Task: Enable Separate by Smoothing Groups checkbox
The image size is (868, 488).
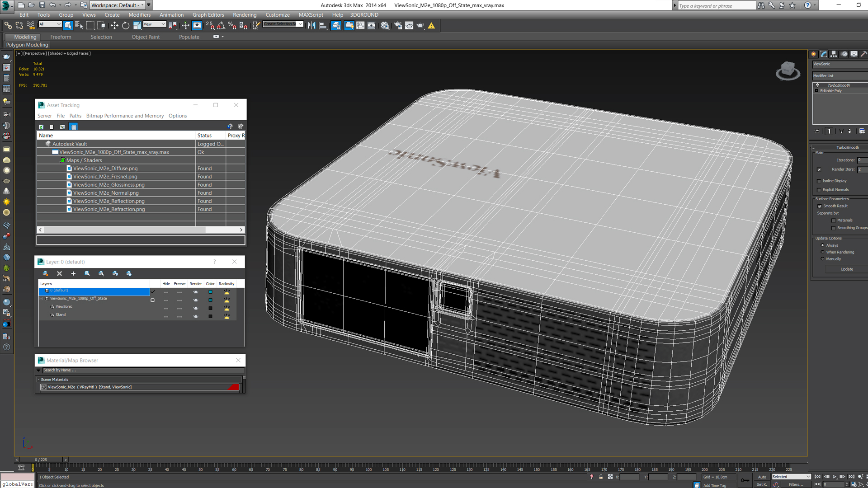Action: click(834, 228)
